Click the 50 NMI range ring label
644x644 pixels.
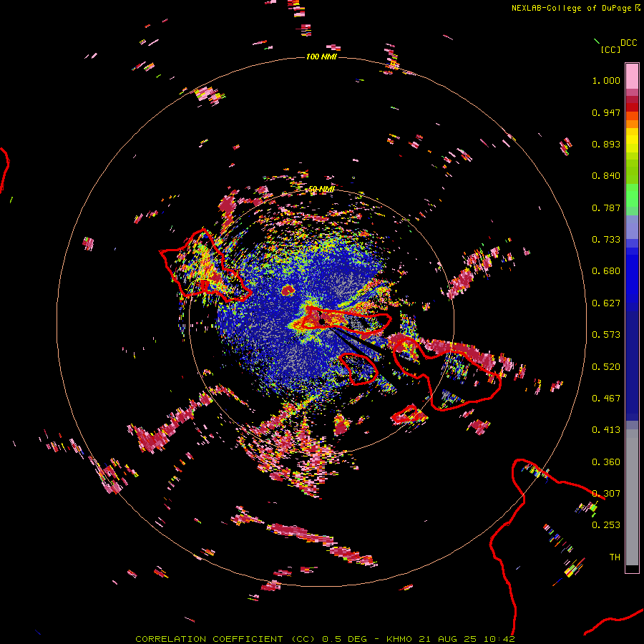[321, 189]
